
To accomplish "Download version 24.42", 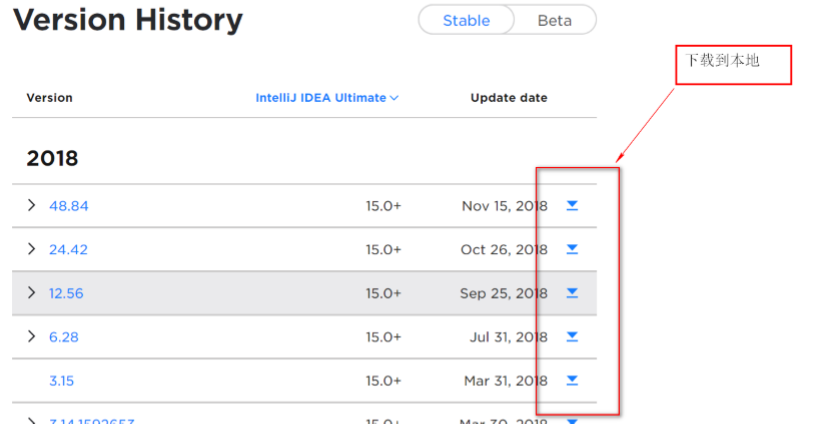I will click(572, 249).
